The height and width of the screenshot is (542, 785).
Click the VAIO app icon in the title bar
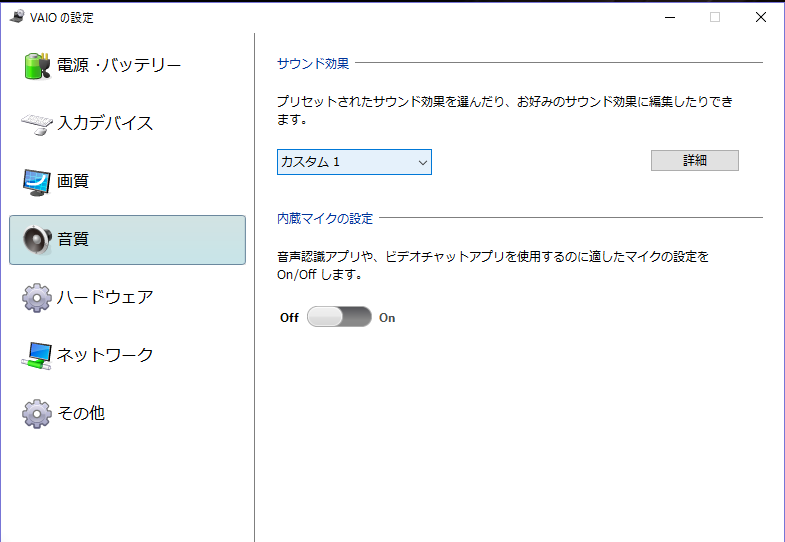tap(17, 17)
